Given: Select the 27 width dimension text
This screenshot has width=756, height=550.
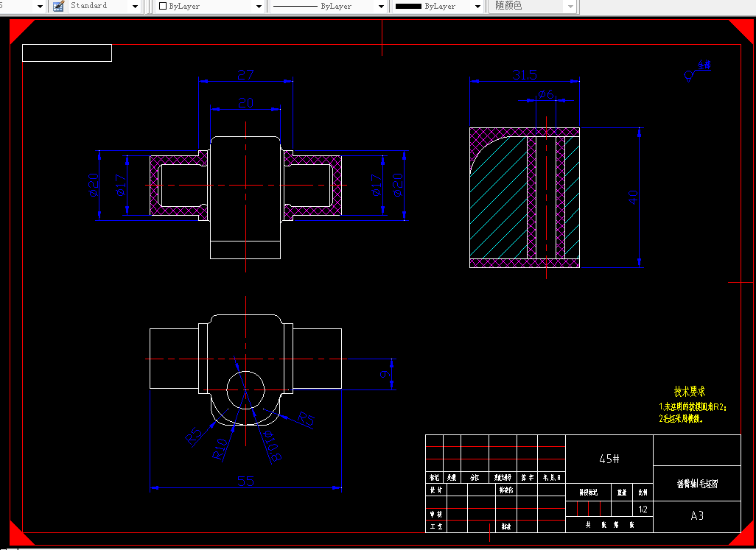Looking at the screenshot, I should (245, 74).
